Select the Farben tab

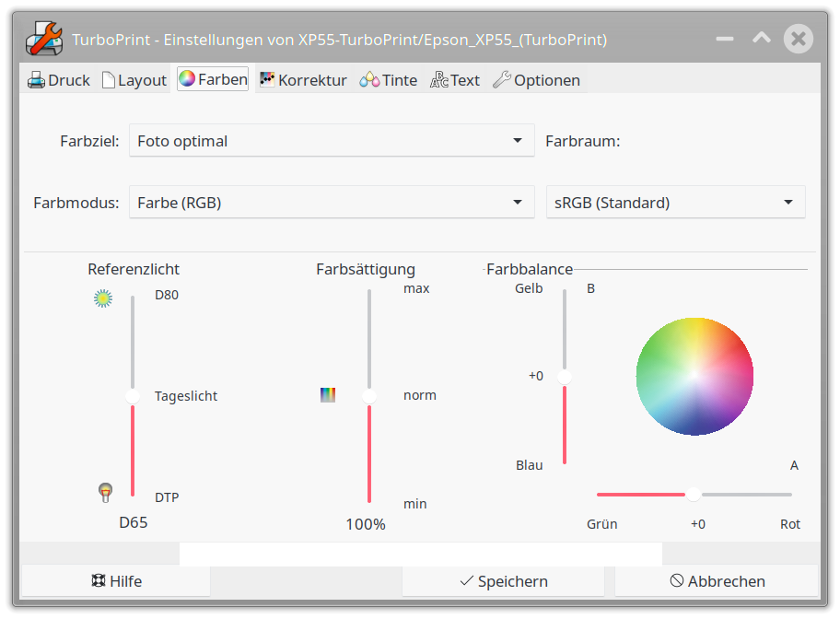click(x=213, y=79)
